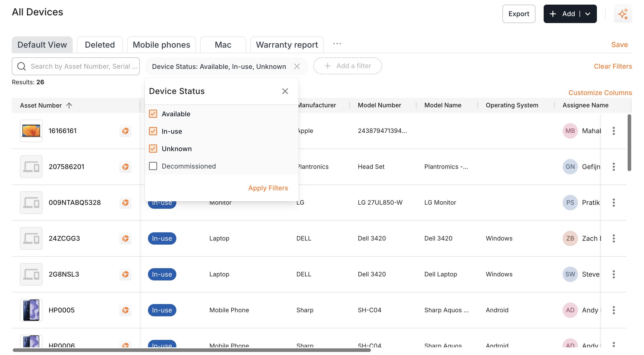Open the phone thumbnail for HP0005

(x=31, y=310)
